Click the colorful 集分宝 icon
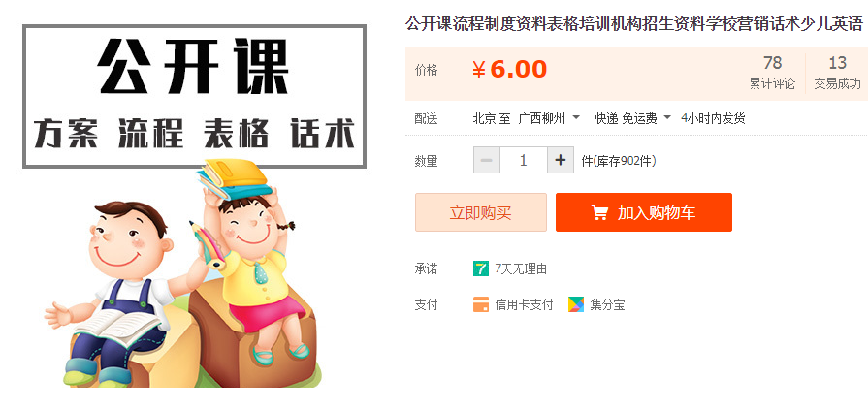 click(576, 304)
